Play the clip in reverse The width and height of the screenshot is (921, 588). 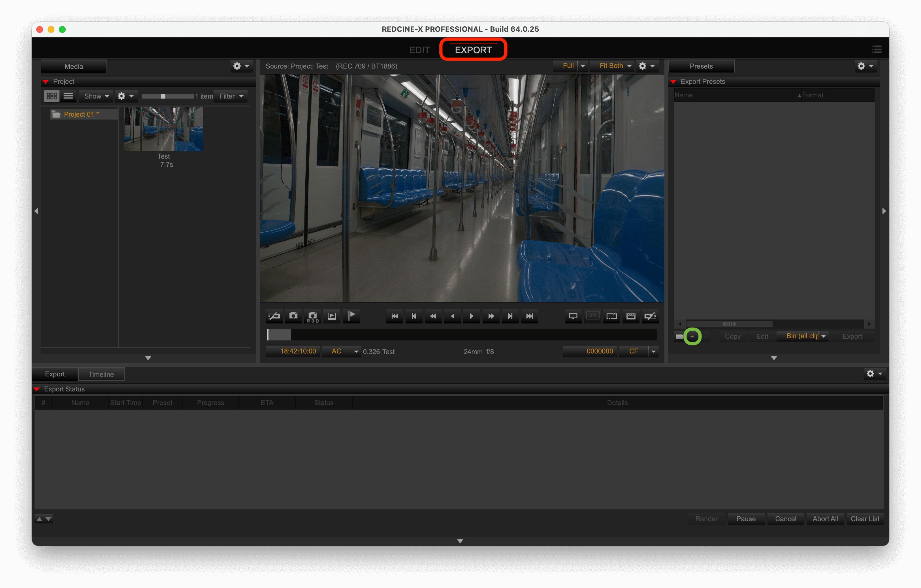(453, 316)
